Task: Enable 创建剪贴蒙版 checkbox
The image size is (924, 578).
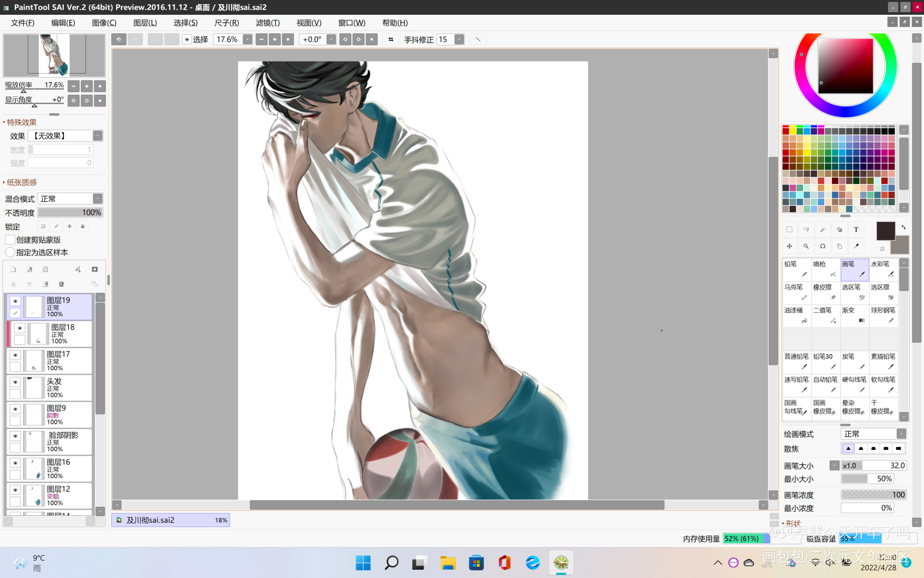Action: (x=10, y=240)
